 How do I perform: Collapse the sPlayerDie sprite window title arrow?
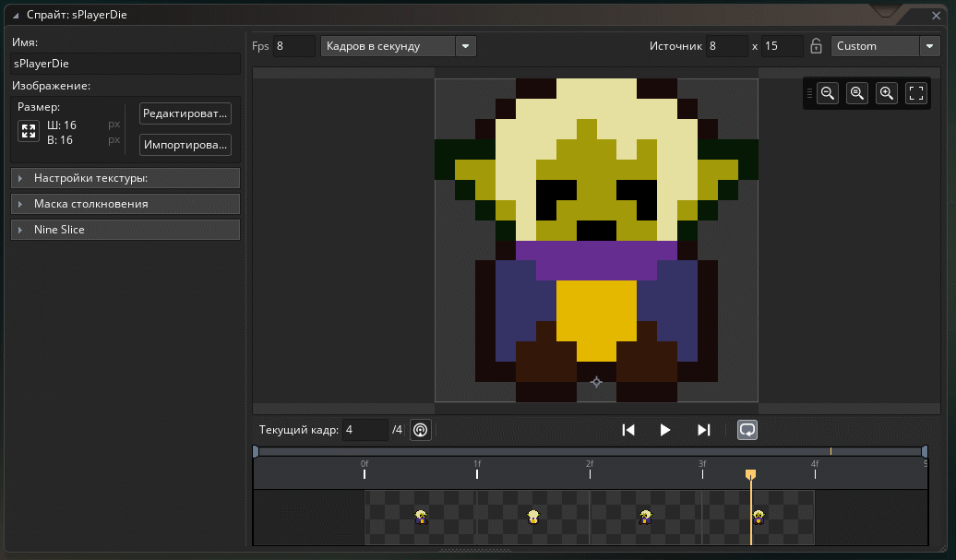click(16, 16)
